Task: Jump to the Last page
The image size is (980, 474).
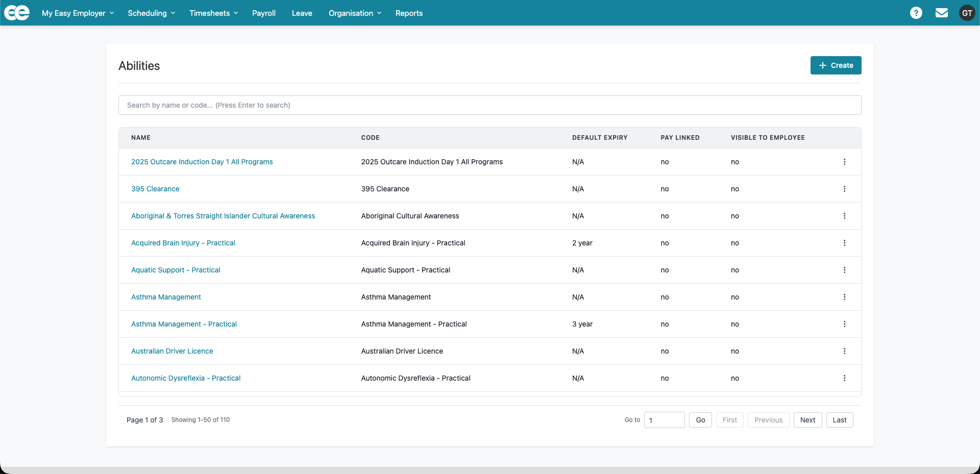Action: pyautogui.click(x=840, y=420)
